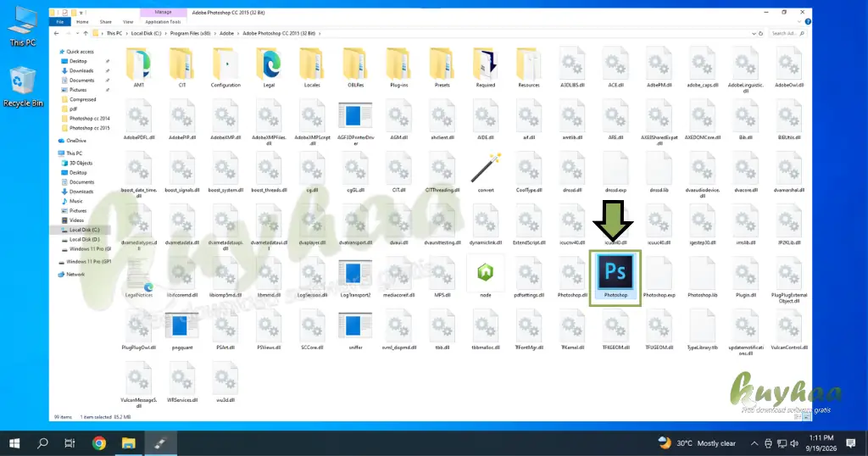Open the File menu tab
The image size is (868, 456).
pyautogui.click(x=60, y=21)
